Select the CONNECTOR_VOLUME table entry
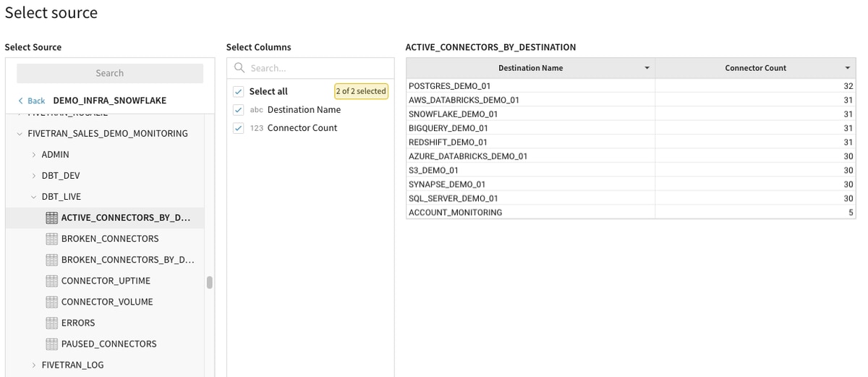 point(107,302)
